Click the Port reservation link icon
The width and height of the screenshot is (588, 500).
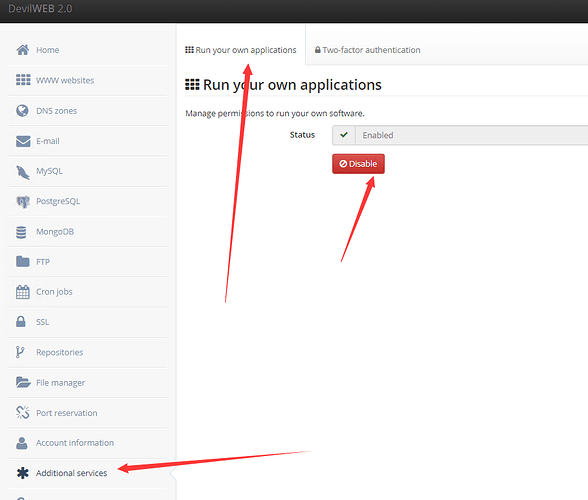tap(22, 413)
